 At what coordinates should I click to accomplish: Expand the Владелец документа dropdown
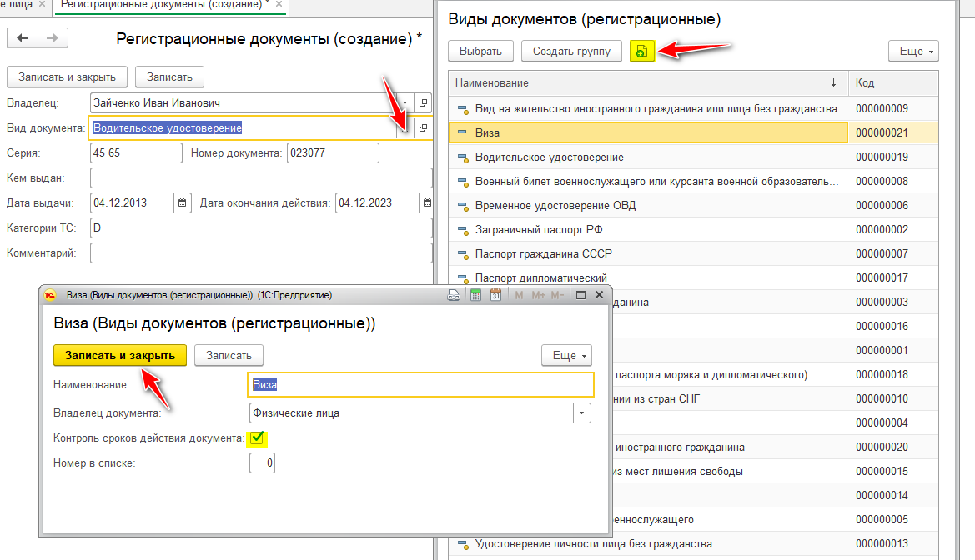point(581,413)
